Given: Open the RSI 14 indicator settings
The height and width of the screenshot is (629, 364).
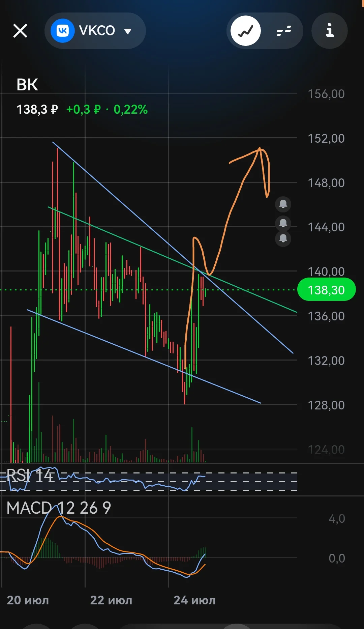Looking at the screenshot, I should (x=30, y=475).
